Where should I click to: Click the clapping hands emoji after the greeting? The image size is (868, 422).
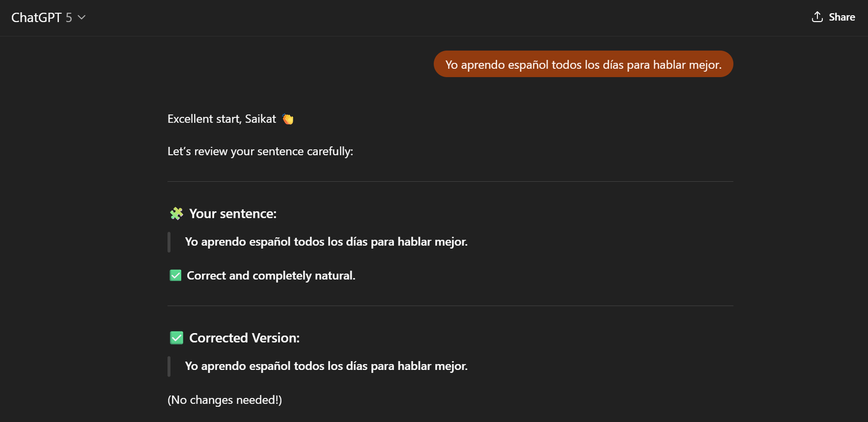pos(287,118)
